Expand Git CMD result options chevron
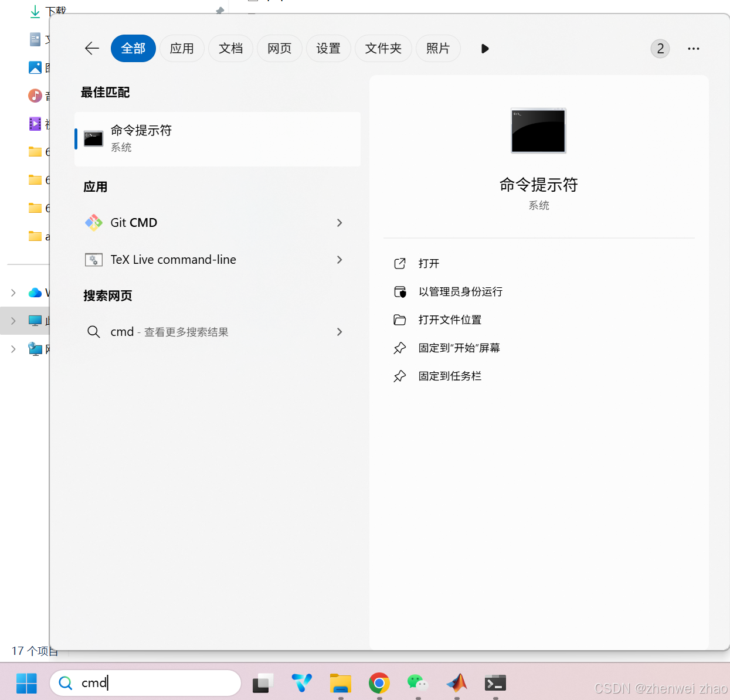Screen dimensions: 730x700 (x=339, y=223)
